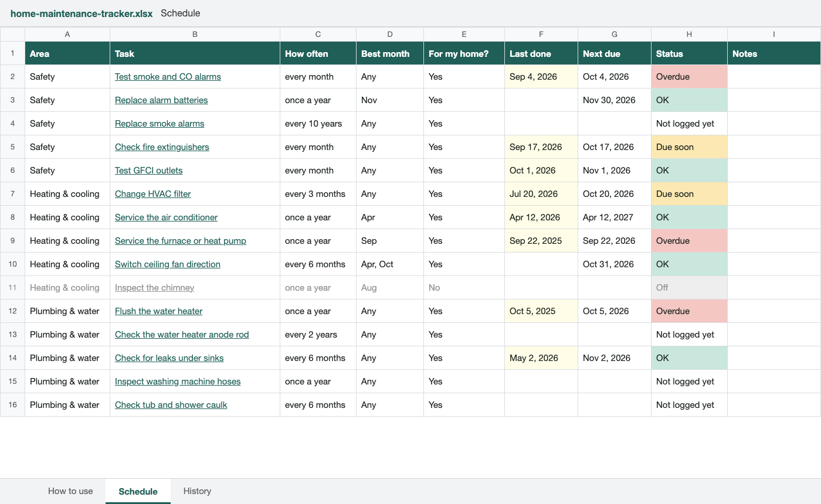Viewport: 821px width, 504px height.
Task: Select the Notes cell for Test GFCI outlets
Action: [x=774, y=171]
